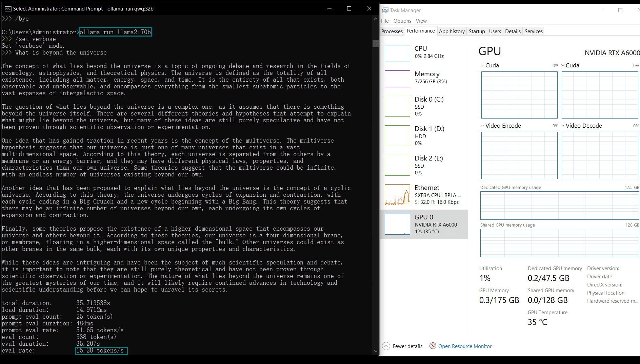The image size is (640, 364).
Task: Open the View menu in Task Manager
Action: pyautogui.click(x=421, y=21)
